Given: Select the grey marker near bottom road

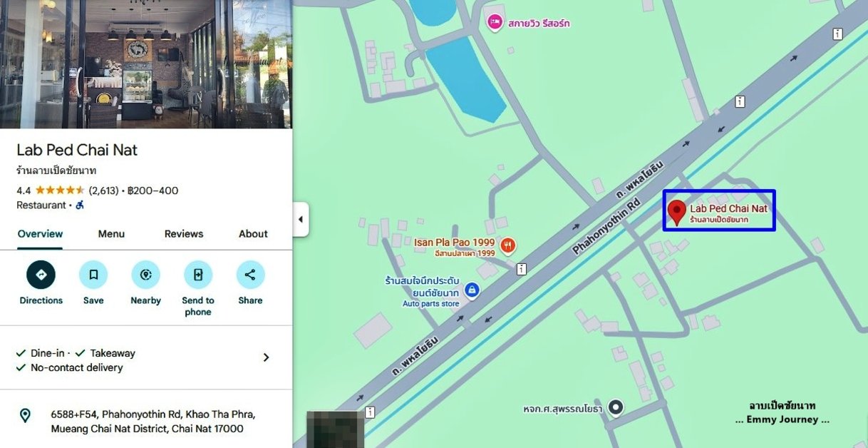Looking at the screenshot, I should tap(615, 408).
